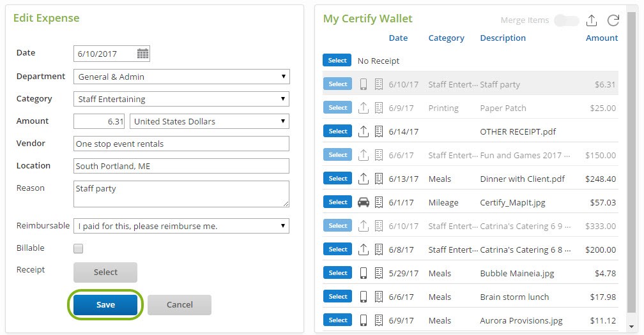Open the Category dropdown
Screen dimensions: 644x335
(x=181, y=99)
